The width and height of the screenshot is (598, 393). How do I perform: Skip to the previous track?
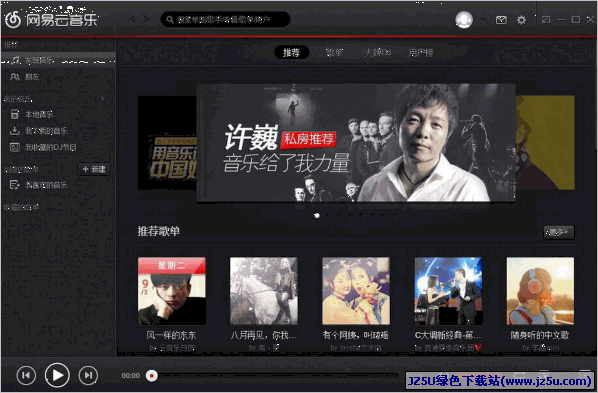[26, 376]
